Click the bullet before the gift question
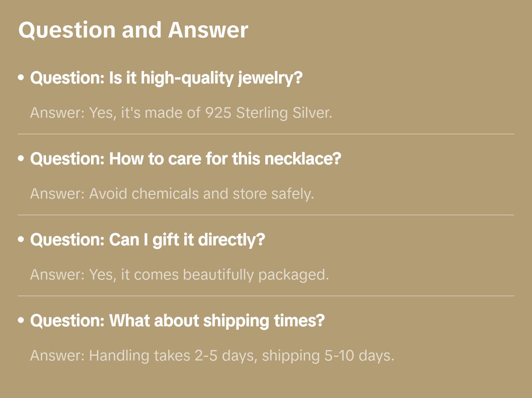 click(21, 240)
